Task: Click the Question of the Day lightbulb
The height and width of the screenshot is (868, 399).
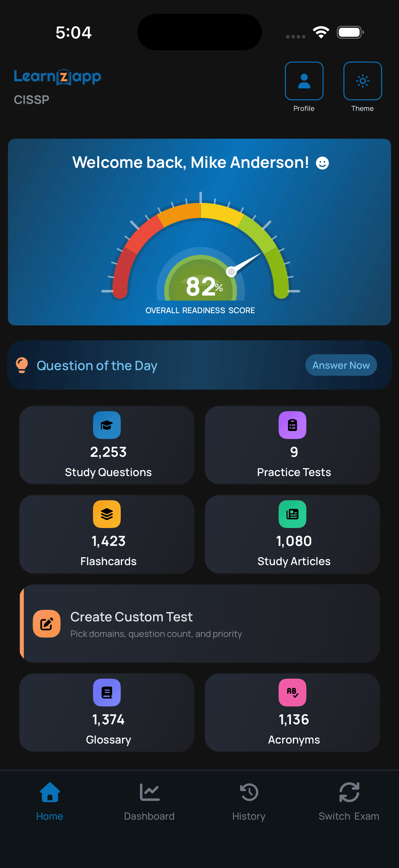Action: tap(22, 365)
